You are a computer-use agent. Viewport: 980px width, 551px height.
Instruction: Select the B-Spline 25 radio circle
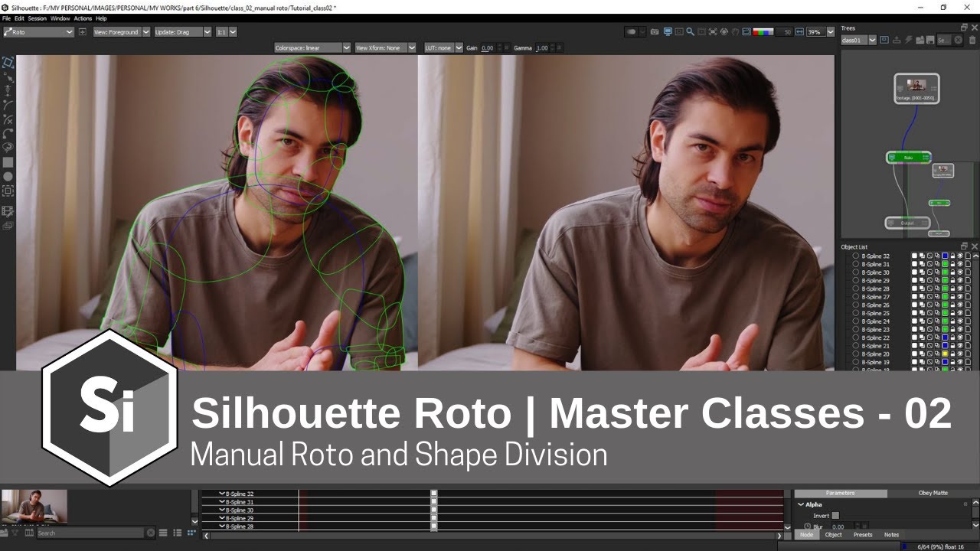855,313
